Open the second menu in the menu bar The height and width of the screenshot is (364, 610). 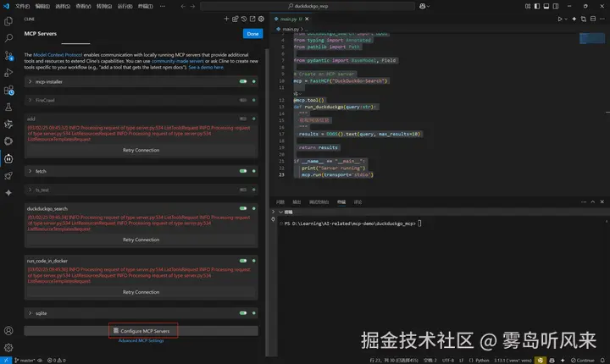(x=42, y=6)
